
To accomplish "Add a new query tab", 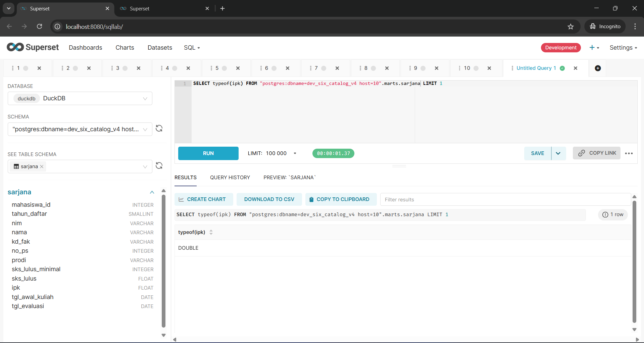I will 598,68.
